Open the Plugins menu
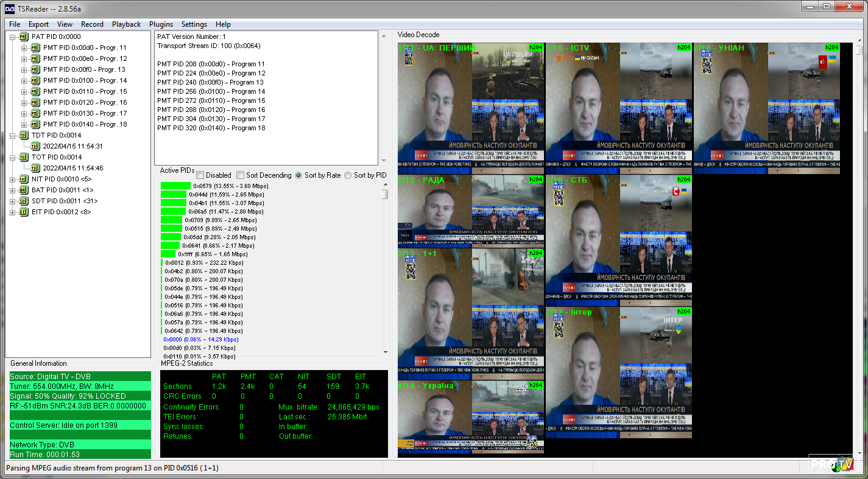This screenshot has width=868, height=479. (x=161, y=24)
